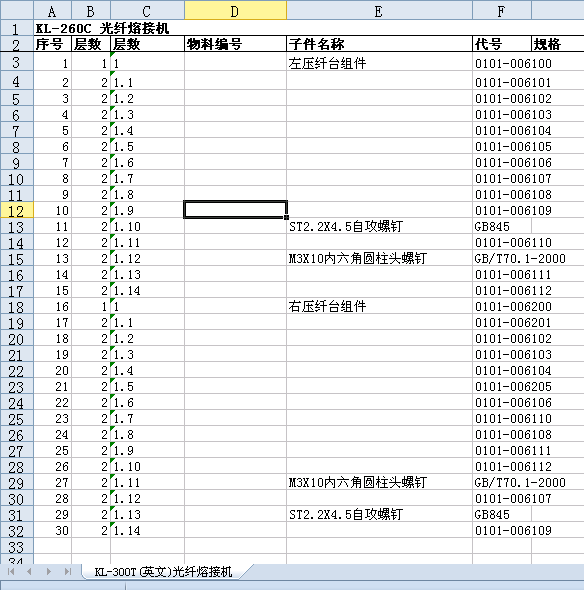
Task: Open KL-300T (英文)光纤熔接机 sheet tab
Action: (x=163, y=572)
